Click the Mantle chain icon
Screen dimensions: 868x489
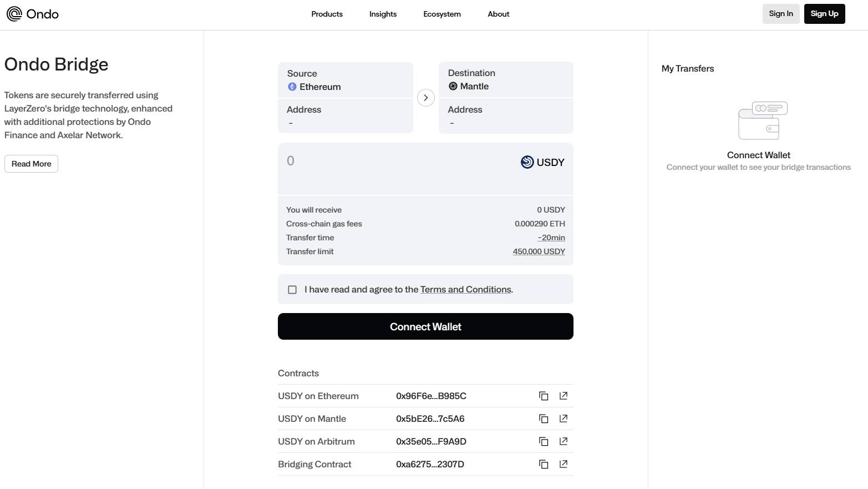453,86
